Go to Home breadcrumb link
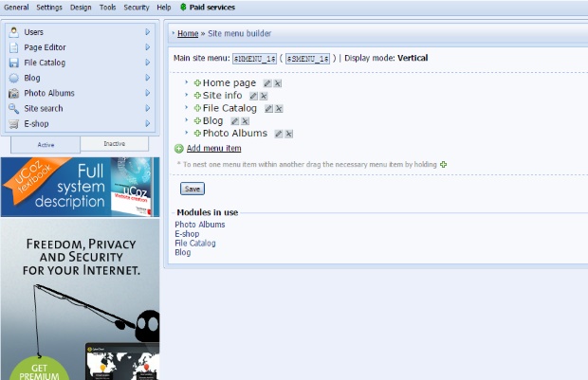The height and width of the screenshot is (380, 588). (188, 33)
